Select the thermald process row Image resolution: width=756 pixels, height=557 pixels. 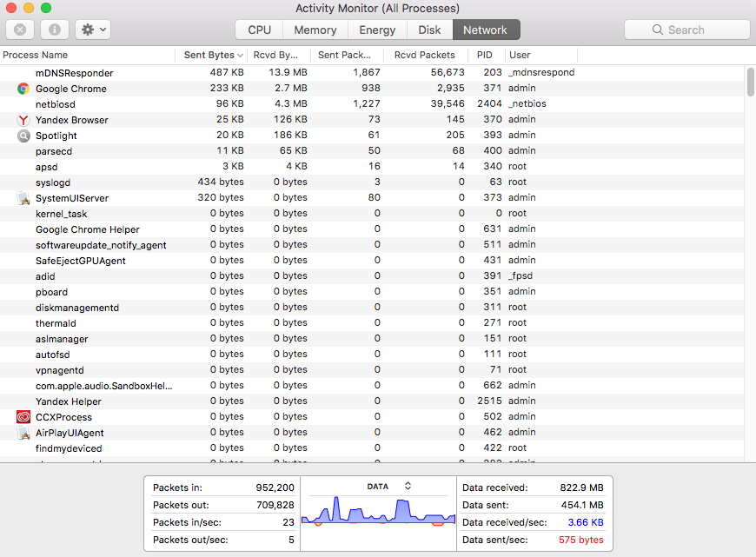coord(371,323)
